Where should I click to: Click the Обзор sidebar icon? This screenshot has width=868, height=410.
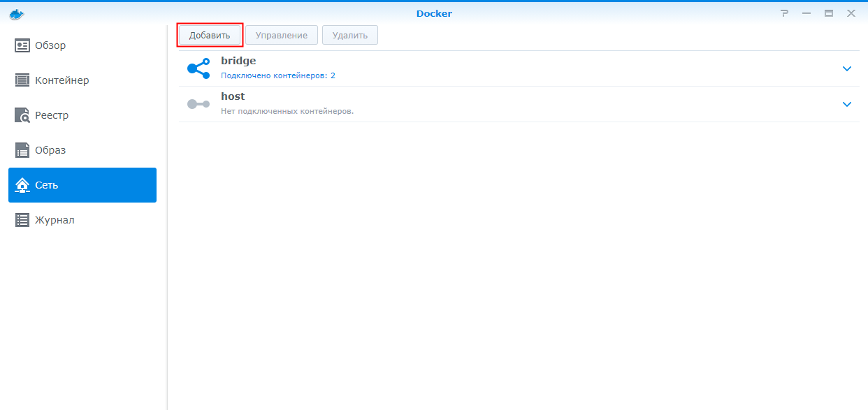pyautogui.click(x=22, y=45)
